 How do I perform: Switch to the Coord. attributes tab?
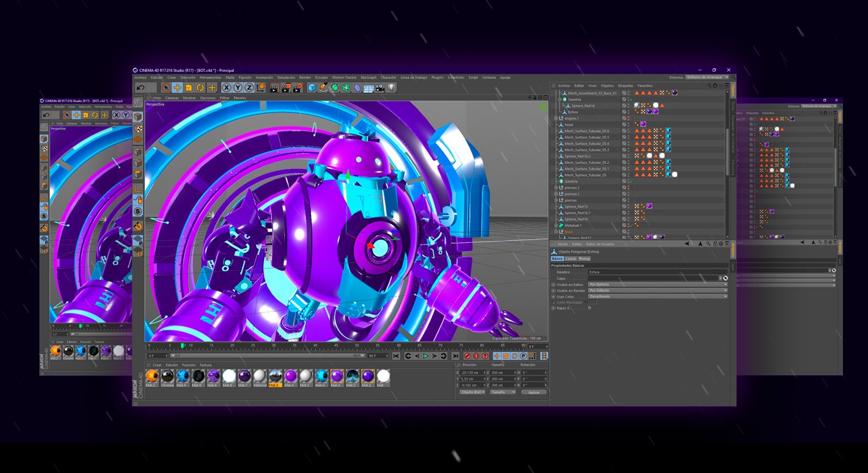tap(571, 259)
